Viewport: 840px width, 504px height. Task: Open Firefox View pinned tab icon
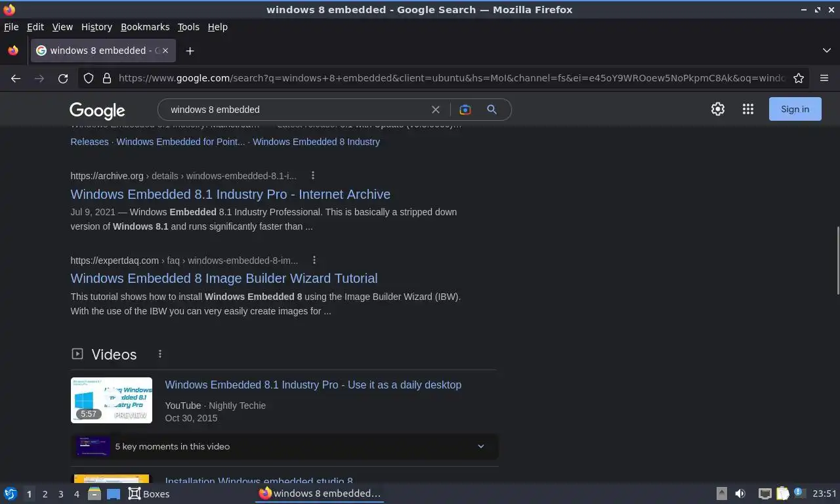pyautogui.click(x=13, y=51)
